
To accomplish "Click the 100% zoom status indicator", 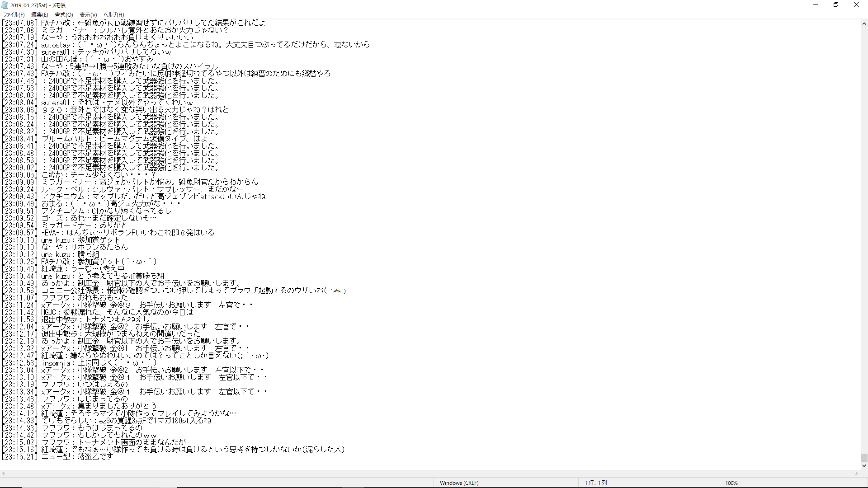I will coord(731,483).
